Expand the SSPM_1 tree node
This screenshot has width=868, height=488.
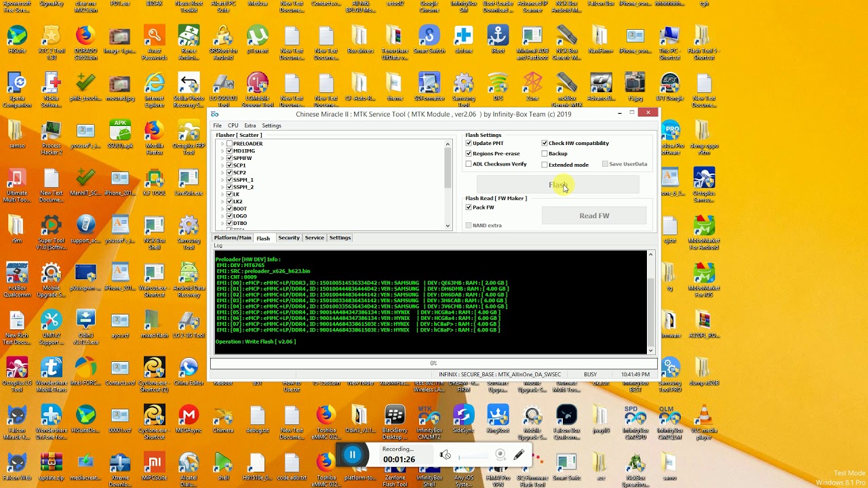222,180
